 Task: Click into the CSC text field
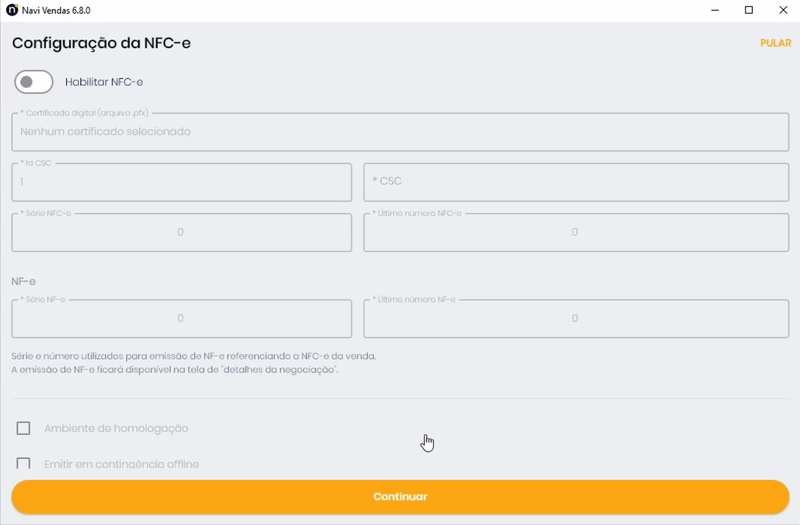(x=575, y=182)
